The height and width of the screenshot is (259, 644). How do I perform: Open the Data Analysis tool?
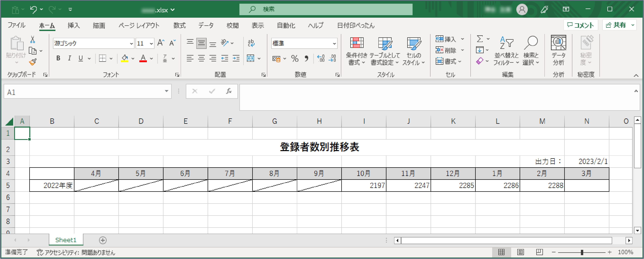(558, 50)
